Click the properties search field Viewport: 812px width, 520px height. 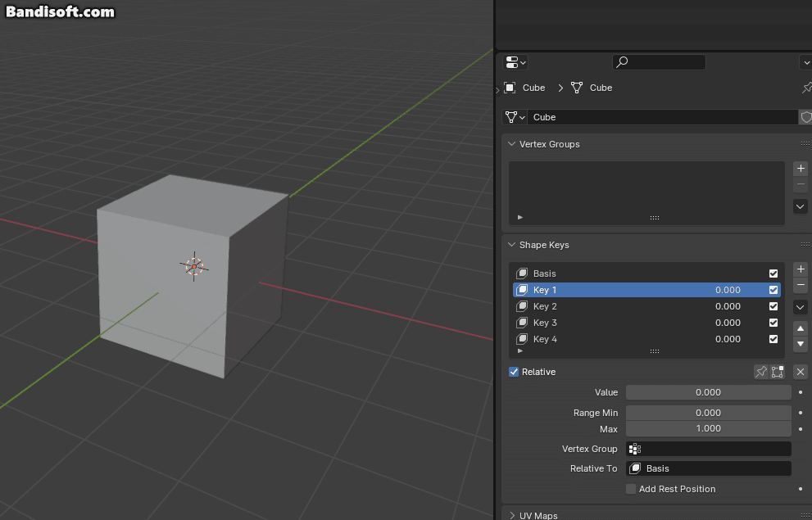click(x=659, y=62)
